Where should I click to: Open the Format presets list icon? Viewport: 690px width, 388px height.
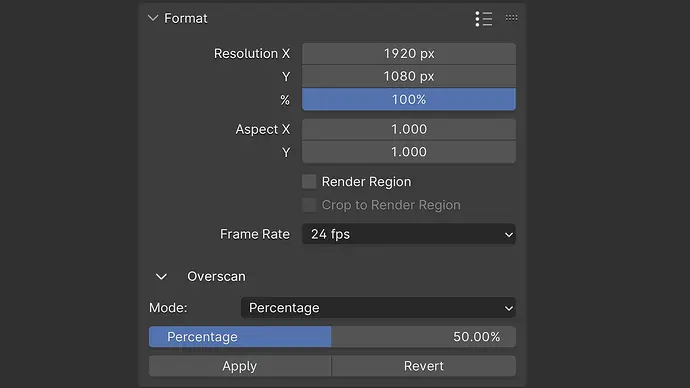(x=484, y=19)
